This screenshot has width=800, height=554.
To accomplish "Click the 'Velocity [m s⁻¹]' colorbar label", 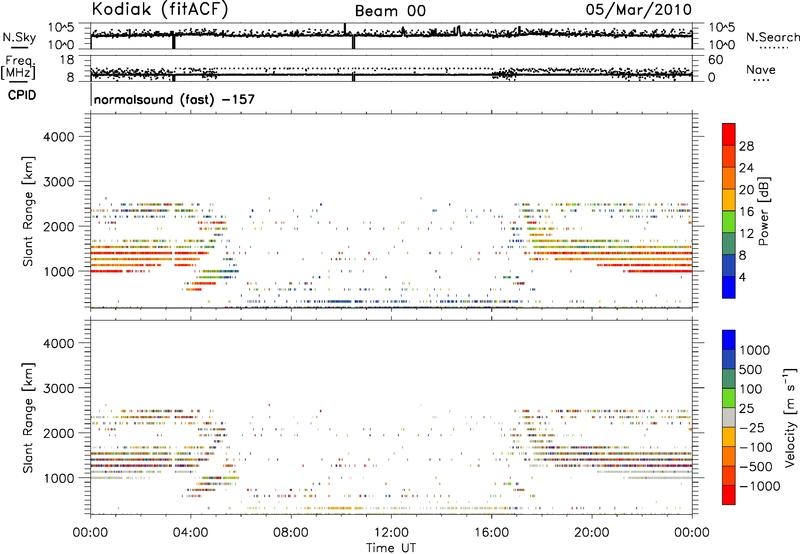I will (790, 417).
